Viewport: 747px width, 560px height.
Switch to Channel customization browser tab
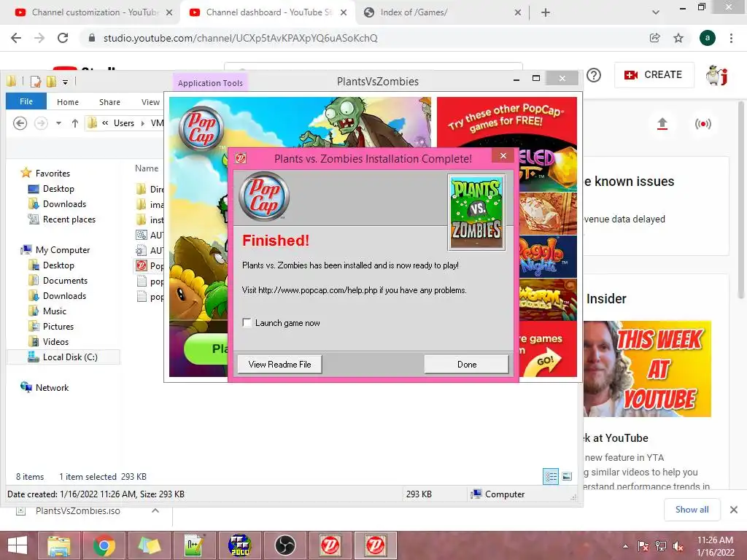point(93,12)
